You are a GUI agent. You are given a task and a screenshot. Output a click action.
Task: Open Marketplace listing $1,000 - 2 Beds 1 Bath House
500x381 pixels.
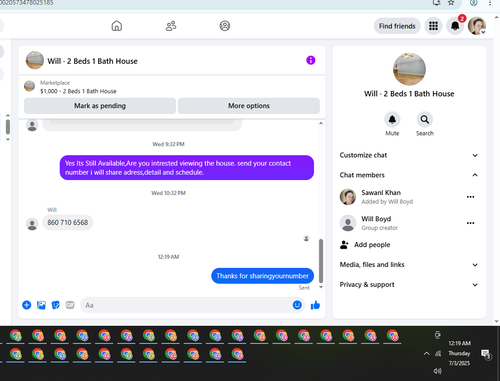click(78, 91)
